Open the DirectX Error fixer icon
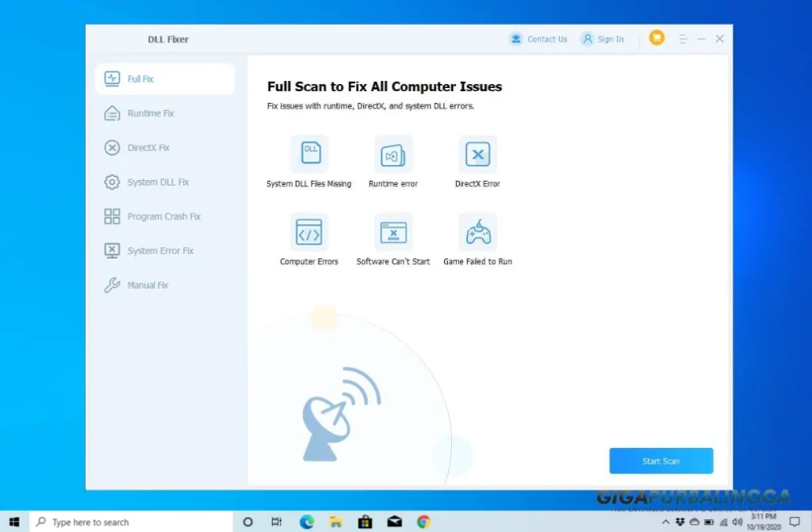Viewport: 812px width, 532px height. pyautogui.click(x=477, y=153)
